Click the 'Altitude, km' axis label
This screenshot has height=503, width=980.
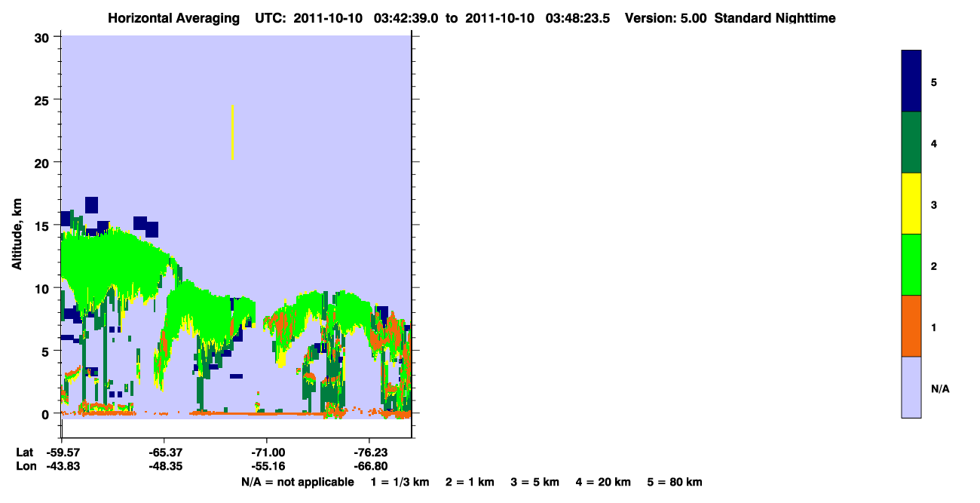click(x=17, y=232)
